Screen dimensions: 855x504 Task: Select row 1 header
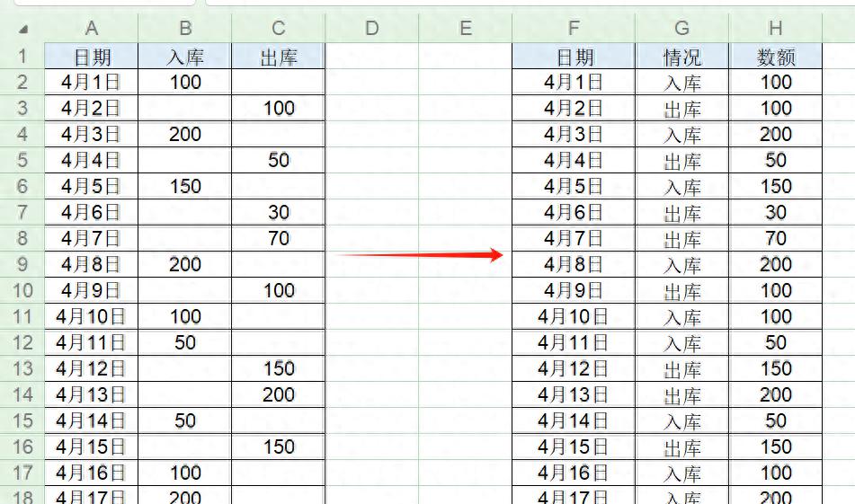click(x=22, y=56)
